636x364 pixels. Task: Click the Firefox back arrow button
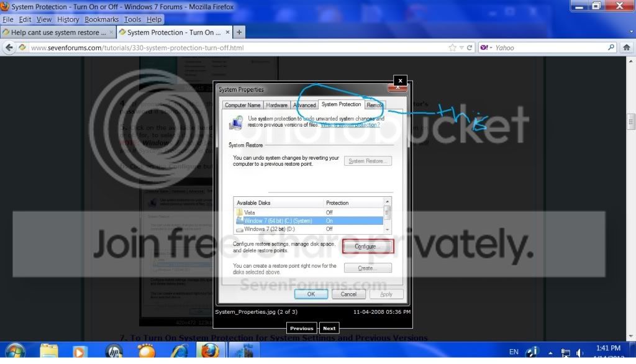coord(9,47)
